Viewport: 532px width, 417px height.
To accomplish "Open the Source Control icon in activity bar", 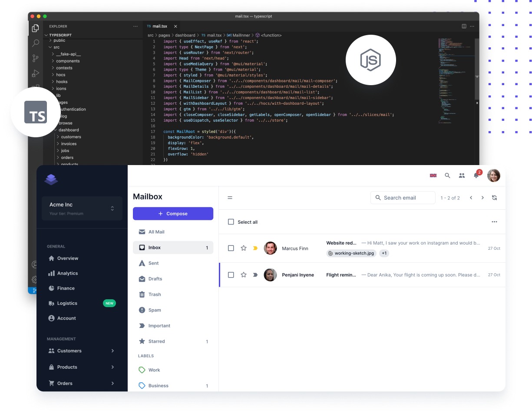I will click(x=36, y=58).
